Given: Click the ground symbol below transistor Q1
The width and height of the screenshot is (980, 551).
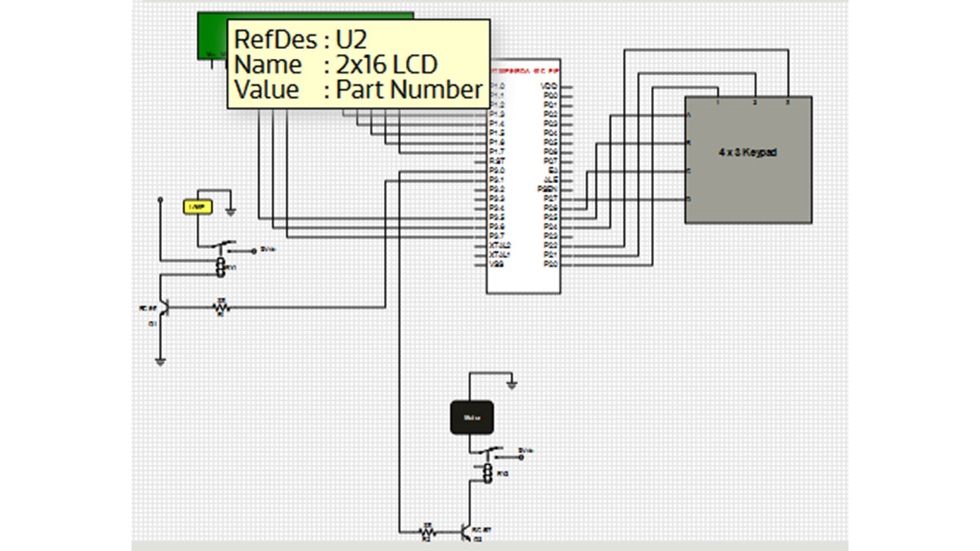Looking at the screenshot, I should (x=162, y=360).
